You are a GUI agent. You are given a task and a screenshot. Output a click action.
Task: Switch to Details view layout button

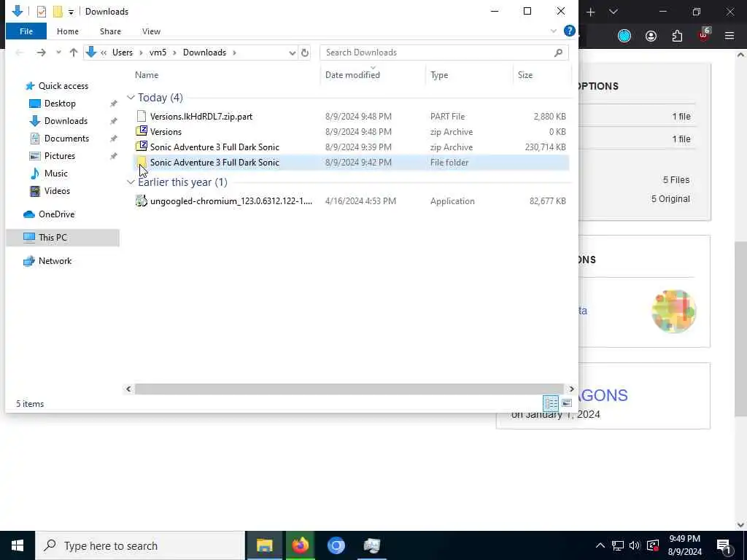[551, 403]
